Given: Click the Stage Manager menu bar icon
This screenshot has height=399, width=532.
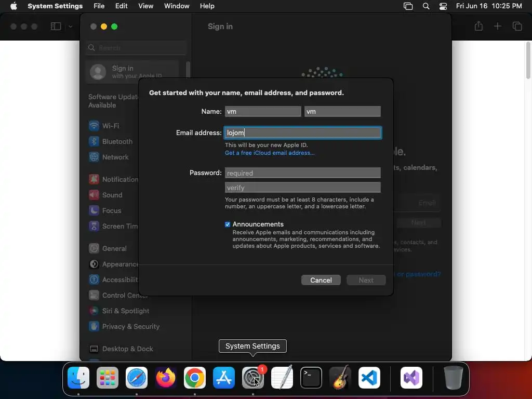Looking at the screenshot, I should [x=408, y=6].
